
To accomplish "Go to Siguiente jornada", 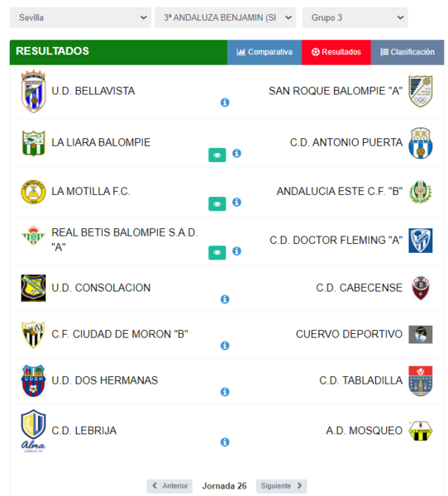I will 281,486.
